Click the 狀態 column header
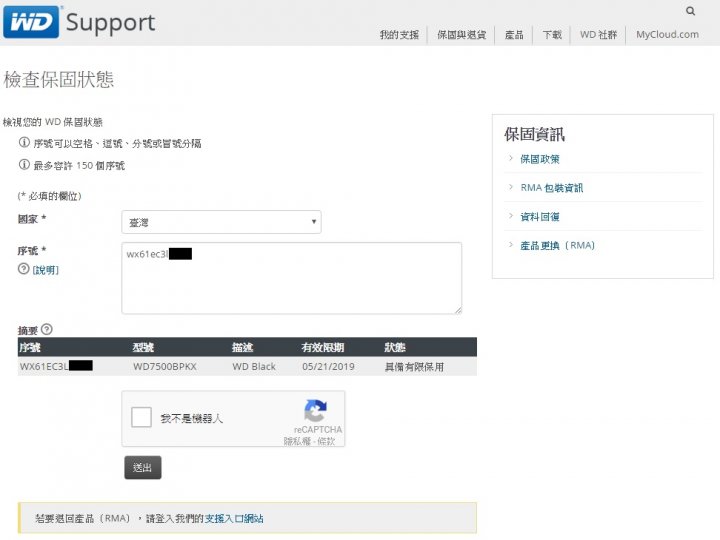 tap(395, 348)
